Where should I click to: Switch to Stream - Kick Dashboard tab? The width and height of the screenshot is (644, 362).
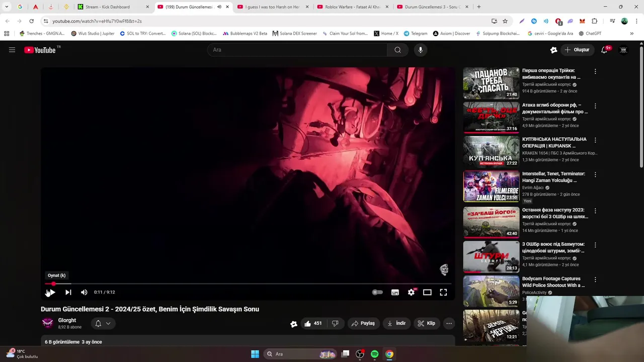point(113,7)
